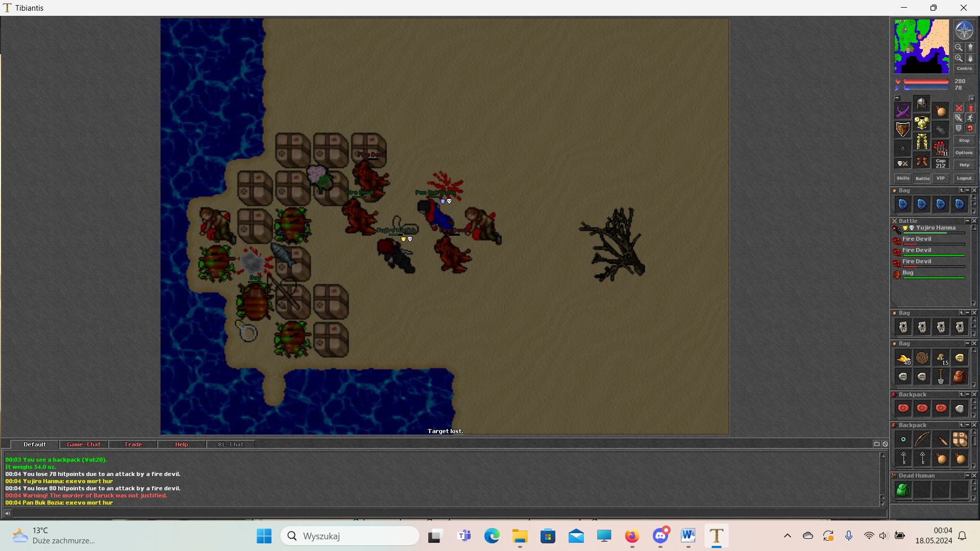Minimize the Battle list panel
The width and height of the screenshot is (980, 551).
(x=967, y=221)
